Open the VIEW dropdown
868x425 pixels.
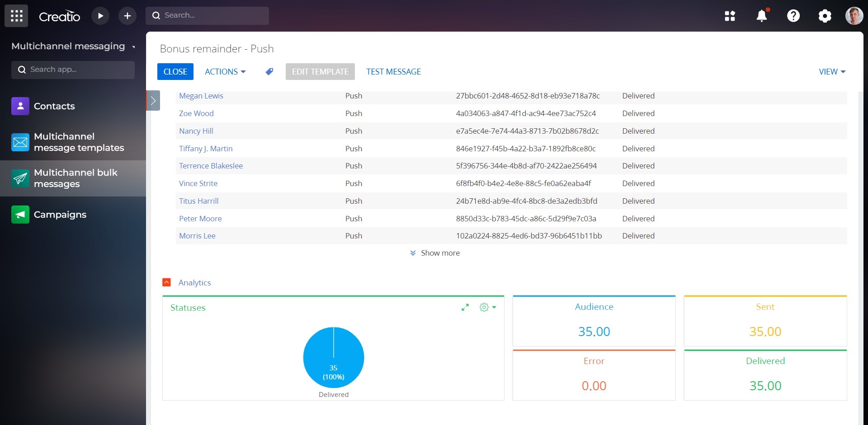pos(831,71)
